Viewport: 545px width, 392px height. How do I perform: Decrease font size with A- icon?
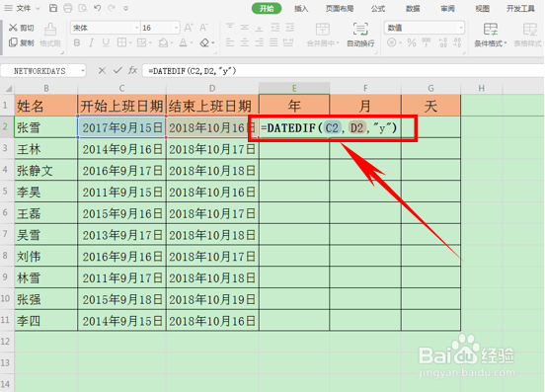point(203,28)
